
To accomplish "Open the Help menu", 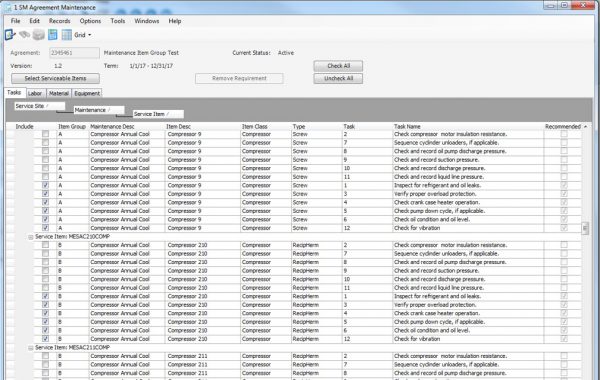I will [174, 21].
